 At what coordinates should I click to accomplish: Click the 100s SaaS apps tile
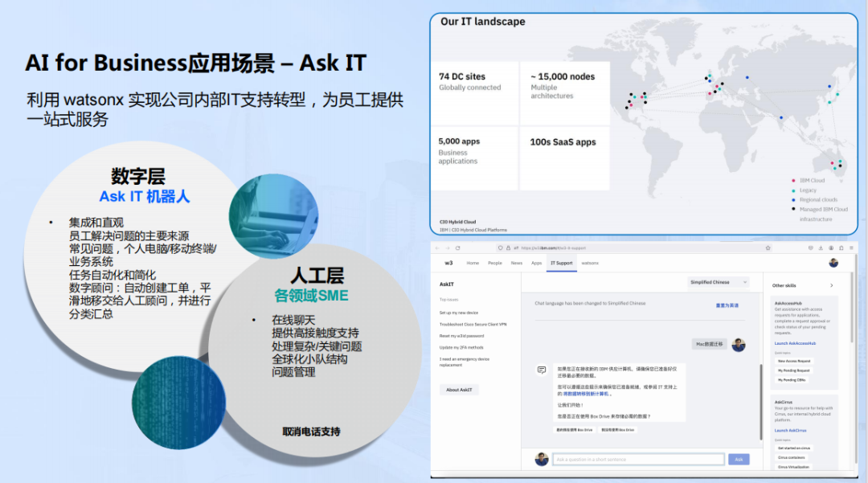(565, 158)
